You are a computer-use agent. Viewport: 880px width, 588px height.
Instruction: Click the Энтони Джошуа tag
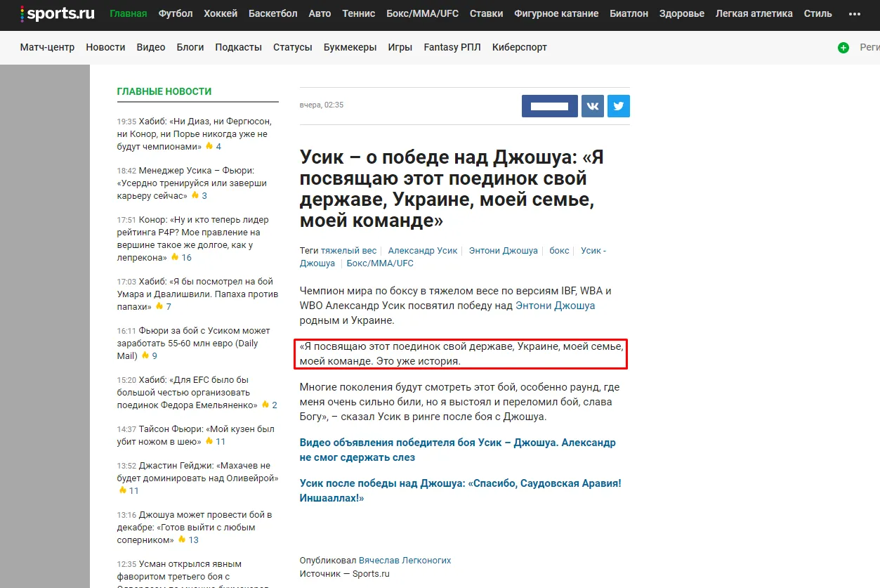(x=504, y=250)
